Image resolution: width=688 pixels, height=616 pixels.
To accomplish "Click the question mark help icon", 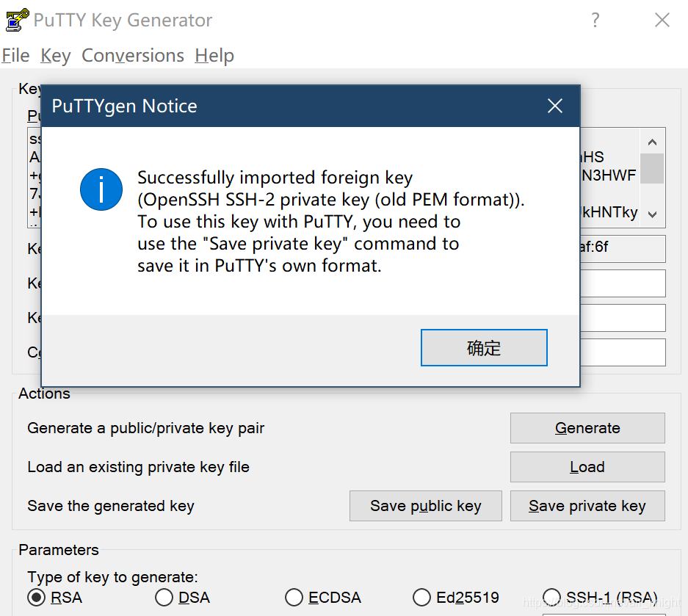I will pos(595,20).
